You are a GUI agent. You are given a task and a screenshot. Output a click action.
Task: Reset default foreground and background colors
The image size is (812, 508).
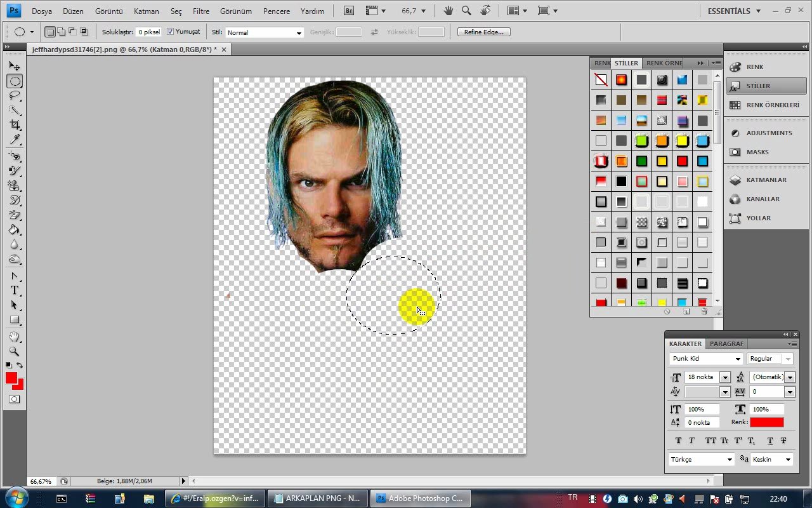point(9,365)
